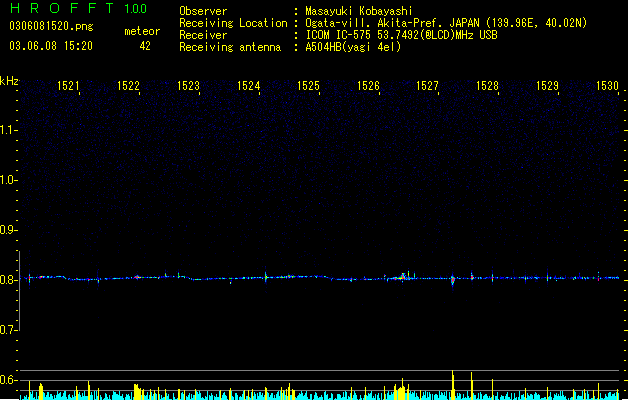Click the 'meteor' label
Viewport: 629px width, 400px height.
tap(142, 31)
